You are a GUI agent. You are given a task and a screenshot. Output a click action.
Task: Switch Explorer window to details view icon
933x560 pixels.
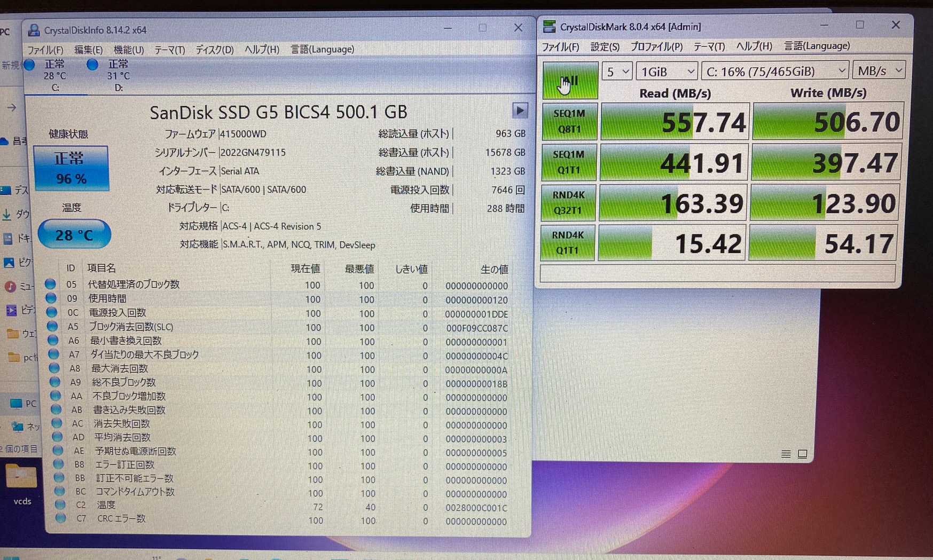(786, 454)
